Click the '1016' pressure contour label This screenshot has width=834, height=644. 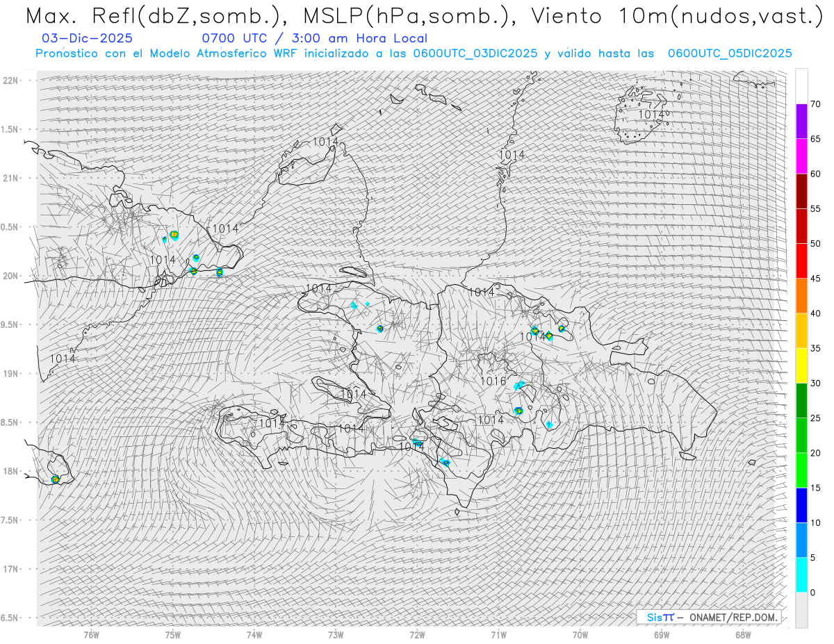(493, 381)
